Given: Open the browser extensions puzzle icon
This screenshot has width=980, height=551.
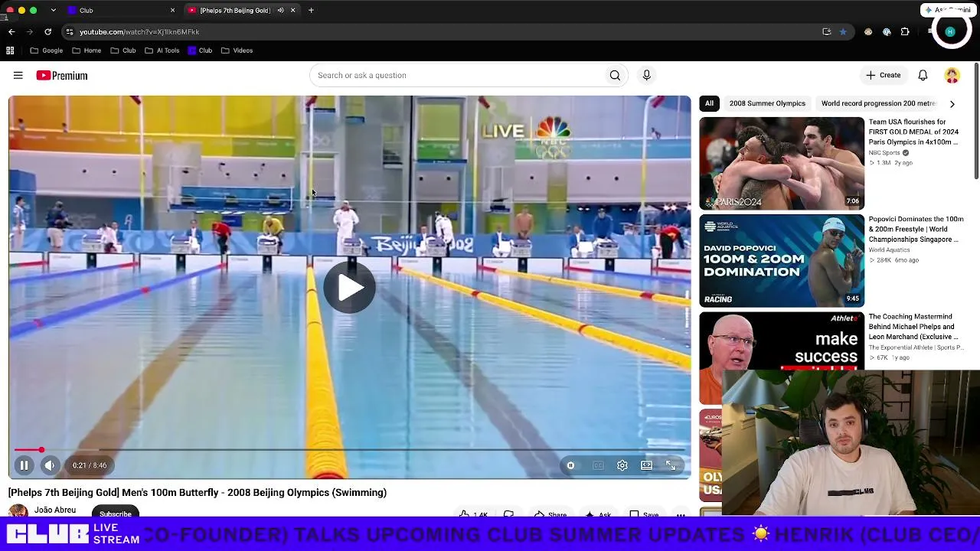Looking at the screenshot, I should (905, 31).
